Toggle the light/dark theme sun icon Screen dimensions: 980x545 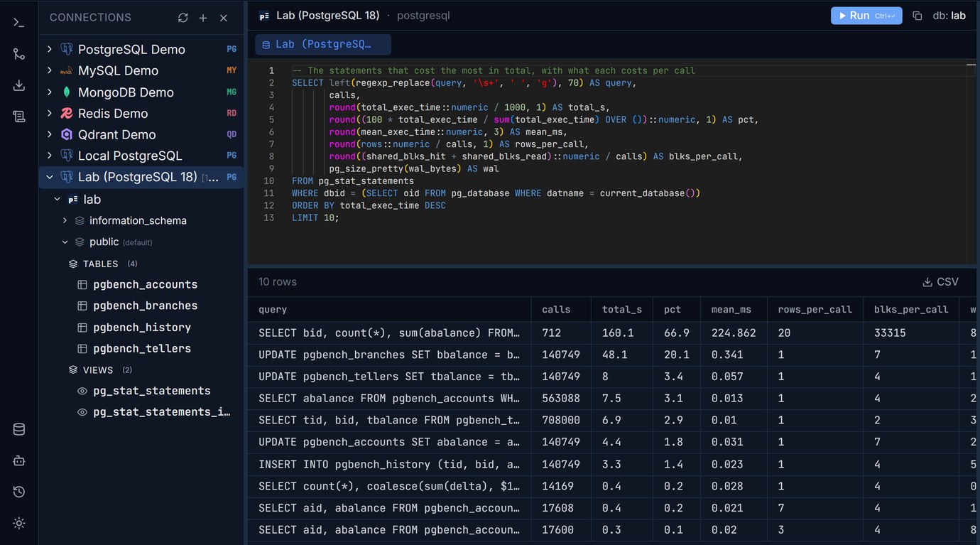click(19, 523)
